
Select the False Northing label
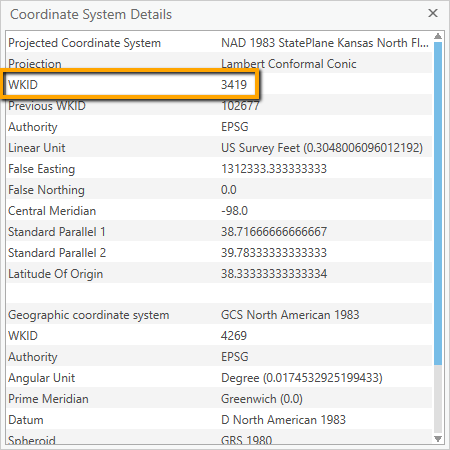(x=47, y=190)
